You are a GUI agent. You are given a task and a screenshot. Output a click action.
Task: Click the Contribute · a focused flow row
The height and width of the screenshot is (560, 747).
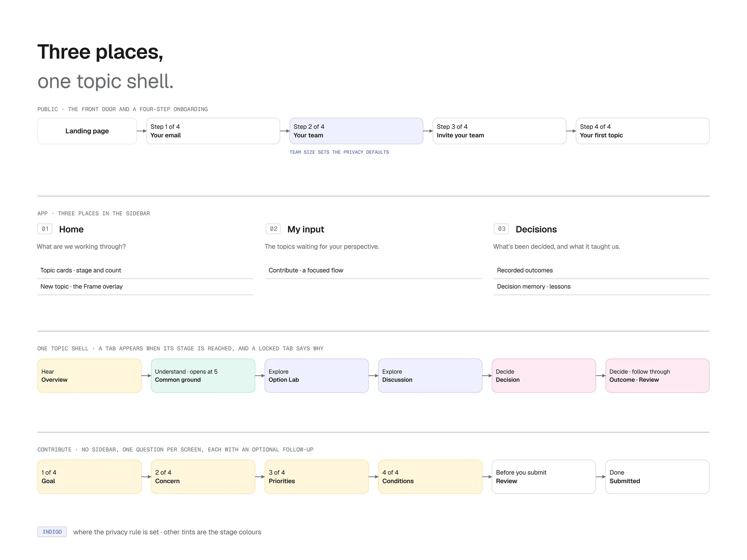coord(373,270)
